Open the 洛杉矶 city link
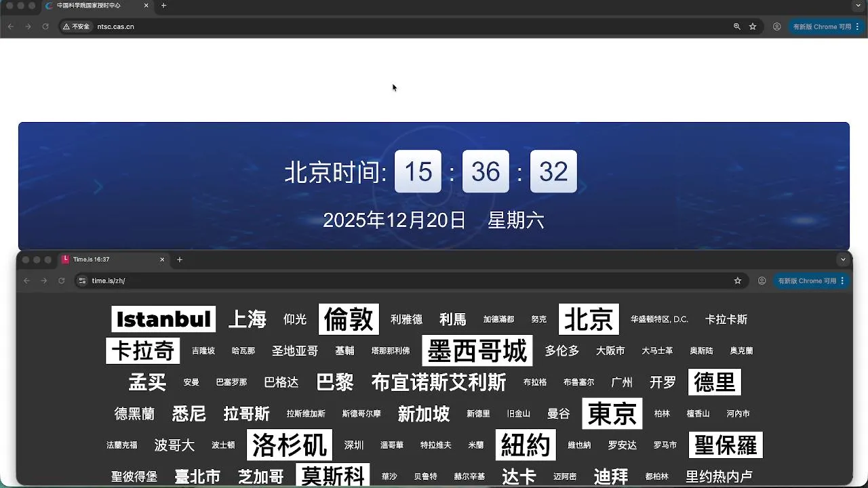 [290, 445]
